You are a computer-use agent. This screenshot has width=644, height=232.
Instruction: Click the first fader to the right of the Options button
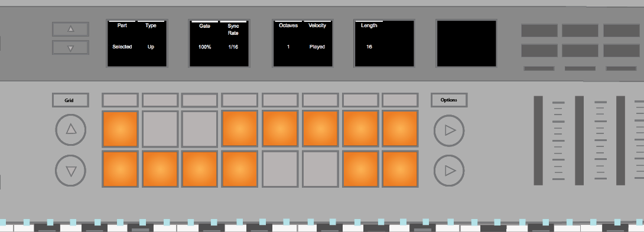(x=538, y=140)
